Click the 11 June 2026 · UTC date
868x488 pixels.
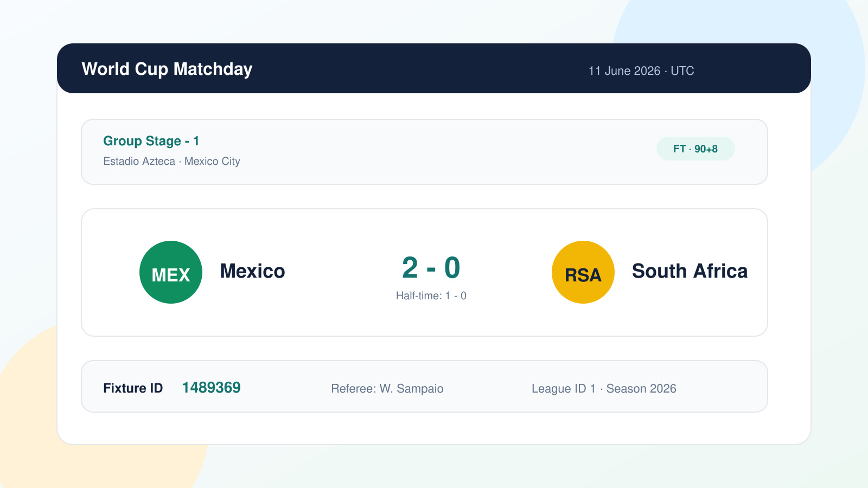(641, 71)
